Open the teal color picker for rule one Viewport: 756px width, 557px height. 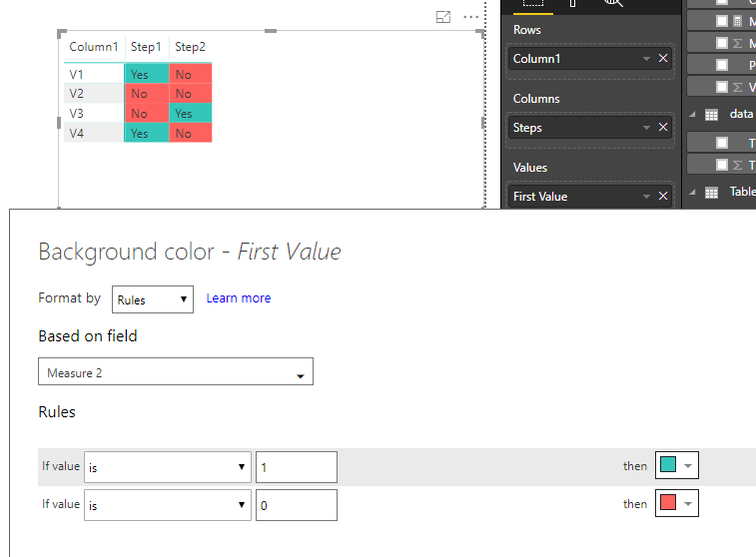coord(677,465)
